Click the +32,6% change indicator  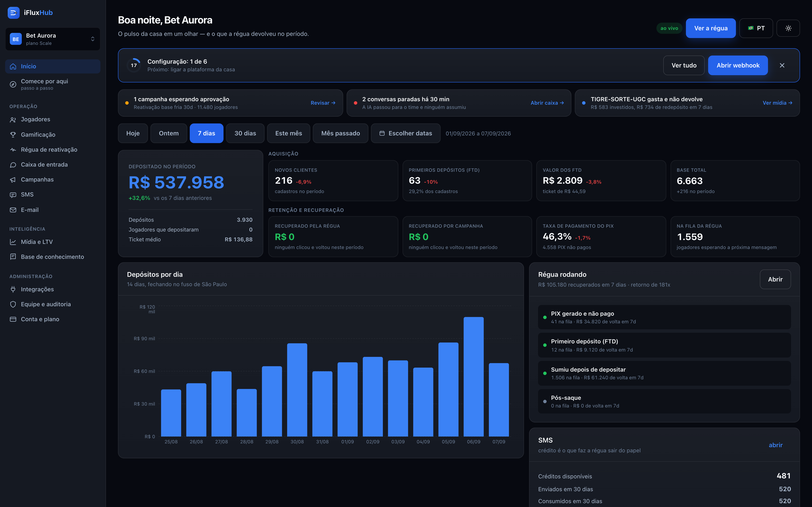139,198
